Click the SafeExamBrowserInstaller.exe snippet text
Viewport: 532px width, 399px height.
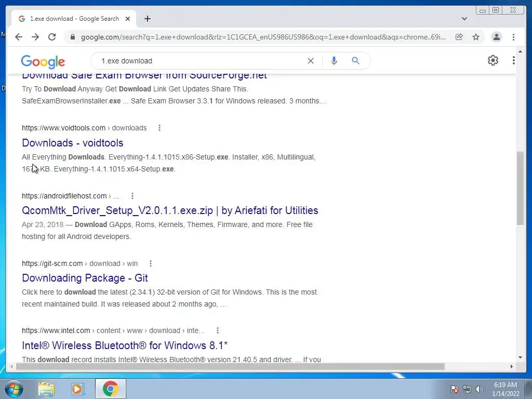(x=71, y=101)
